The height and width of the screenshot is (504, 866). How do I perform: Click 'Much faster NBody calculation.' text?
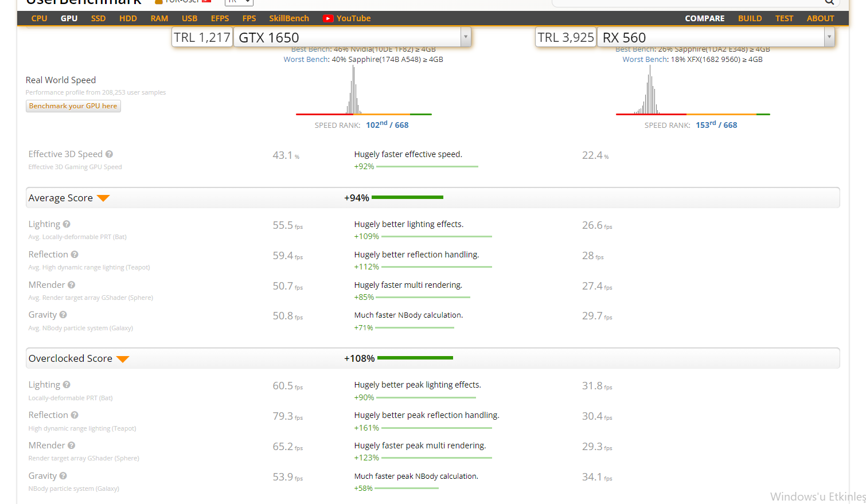click(409, 315)
